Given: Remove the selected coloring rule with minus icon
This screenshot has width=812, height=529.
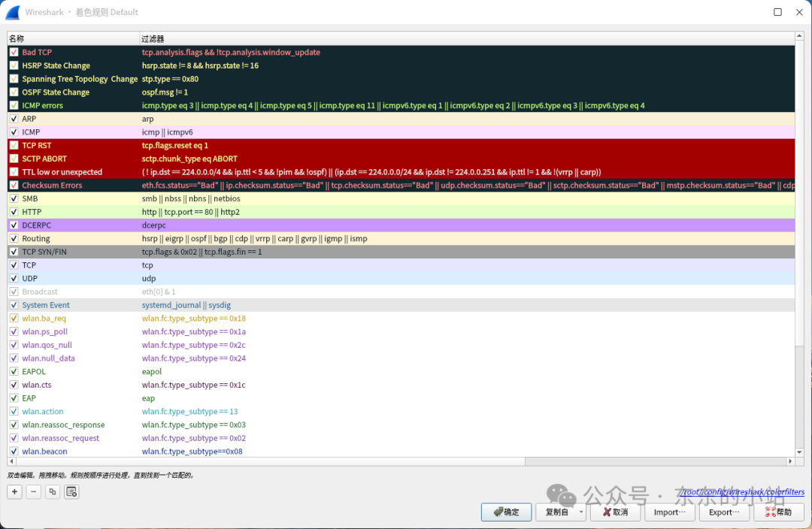Looking at the screenshot, I should point(34,491).
